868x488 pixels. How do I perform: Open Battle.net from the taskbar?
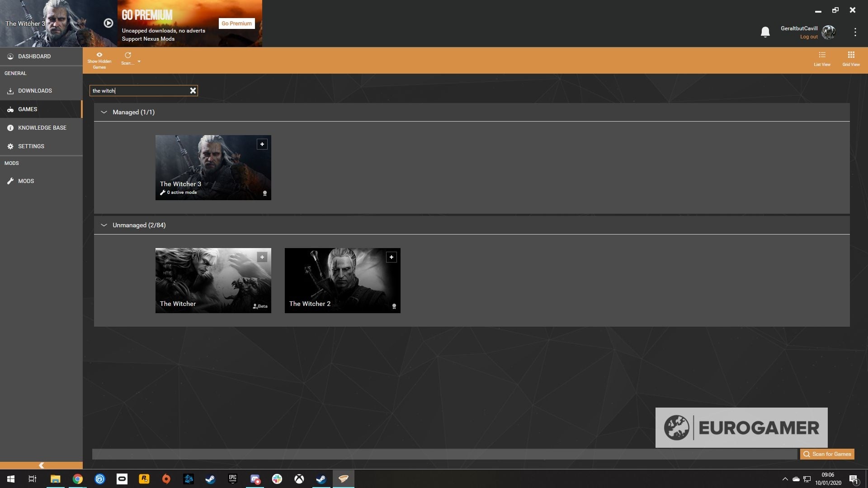point(189,479)
